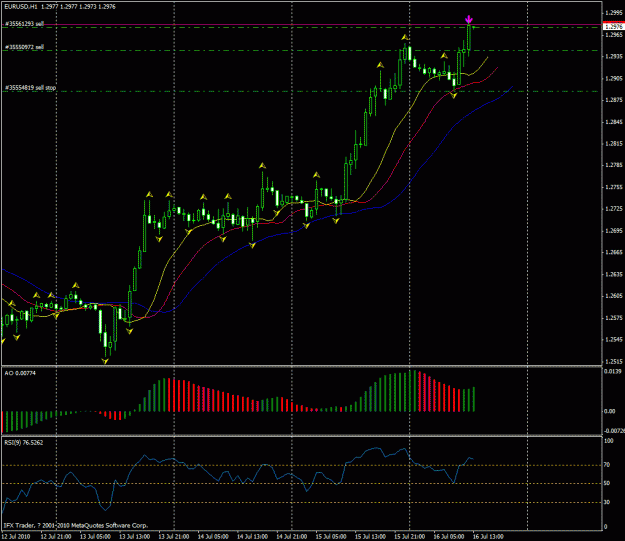Click the 70 level on the RSI scale
This screenshot has width=625, height=541.
607,465
